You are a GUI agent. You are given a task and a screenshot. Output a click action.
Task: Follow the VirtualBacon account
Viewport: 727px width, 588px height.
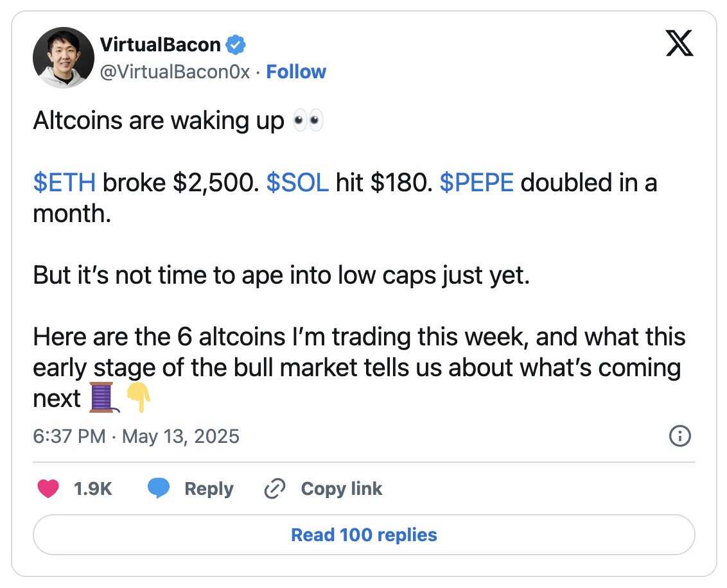click(296, 72)
